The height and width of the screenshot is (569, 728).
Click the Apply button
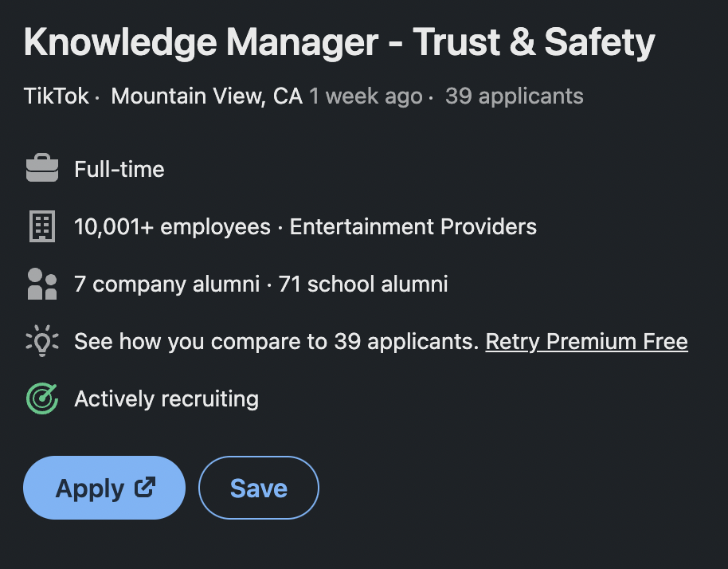pyautogui.click(x=91, y=488)
